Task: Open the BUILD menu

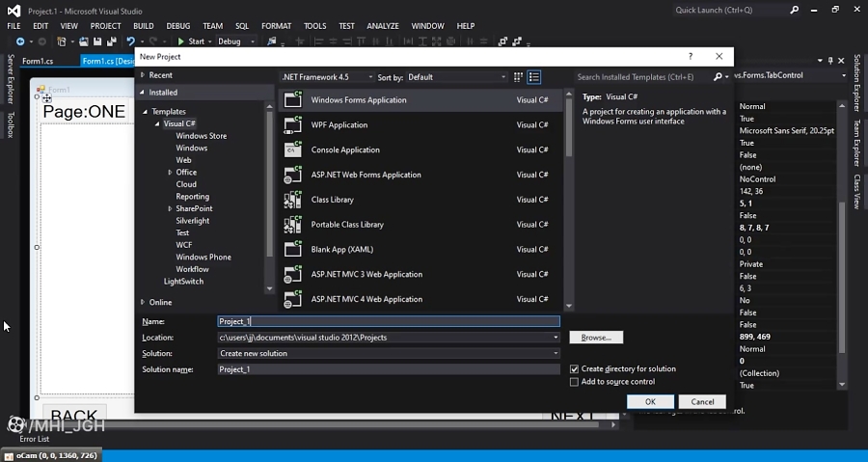Action: 143,26
